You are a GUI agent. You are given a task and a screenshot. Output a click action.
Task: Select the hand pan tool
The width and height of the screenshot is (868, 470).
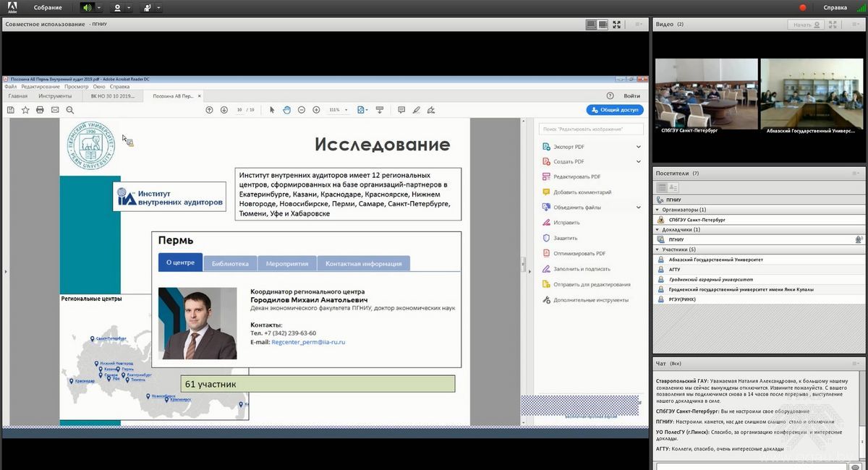(287, 110)
